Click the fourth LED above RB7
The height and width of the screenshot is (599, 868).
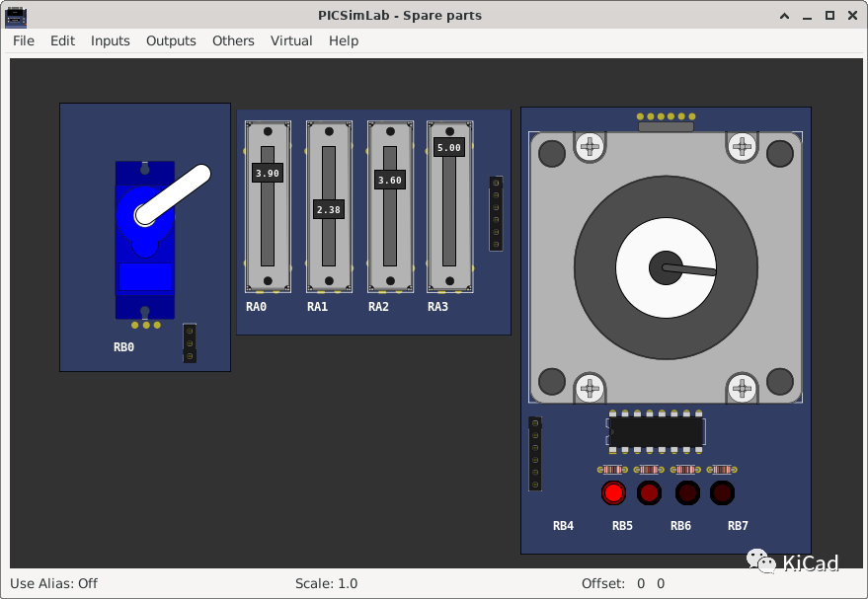(722, 492)
